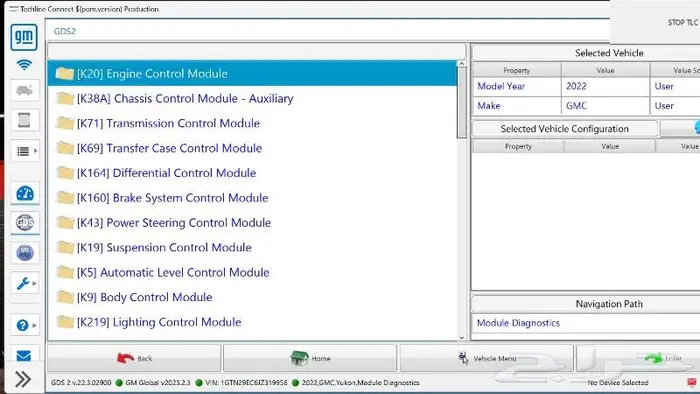The height and width of the screenshot is (394, 700).
Task: Select [K164] Differential Control Module
Action: point(252,173)
